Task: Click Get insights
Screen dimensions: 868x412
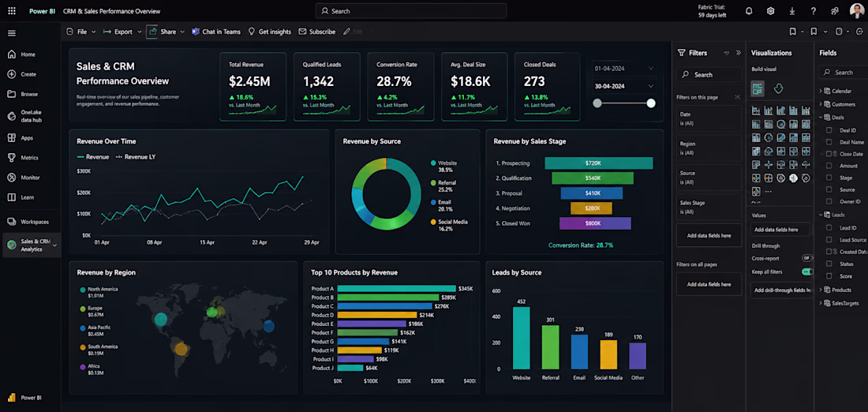Action: click(x=269, y=32)
